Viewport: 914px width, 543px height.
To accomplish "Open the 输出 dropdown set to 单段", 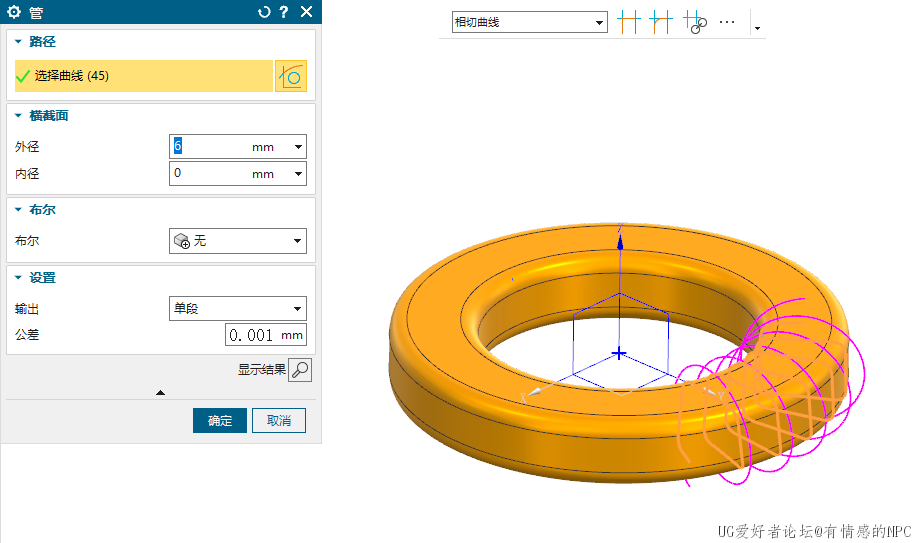I will pos(238,309).
